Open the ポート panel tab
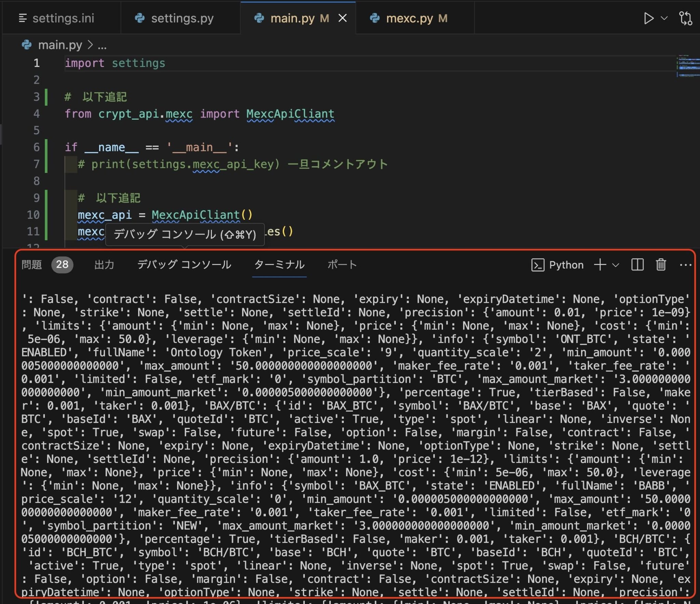This screenshot has height=604, width=700. (x=342, y=264)
